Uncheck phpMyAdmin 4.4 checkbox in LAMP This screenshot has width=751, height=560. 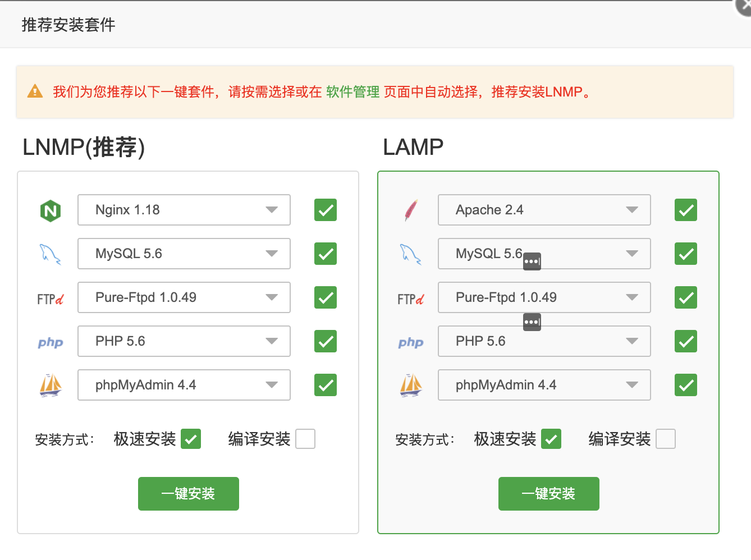686,385
